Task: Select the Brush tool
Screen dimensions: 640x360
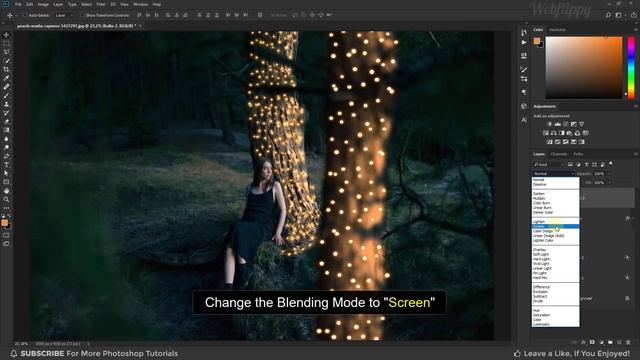Action: pyautogui.click(x=6, y=96)
